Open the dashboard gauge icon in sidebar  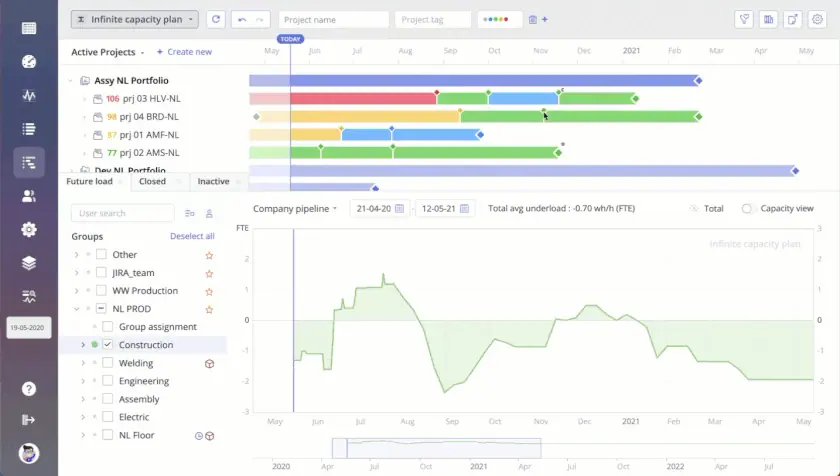coord(28,62)
